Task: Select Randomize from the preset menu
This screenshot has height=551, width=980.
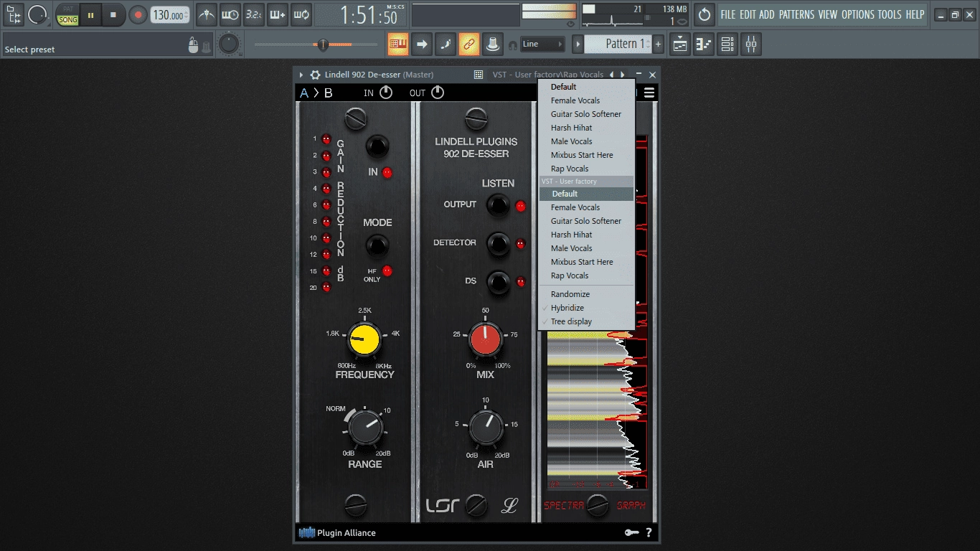Action: pos(586,294)
